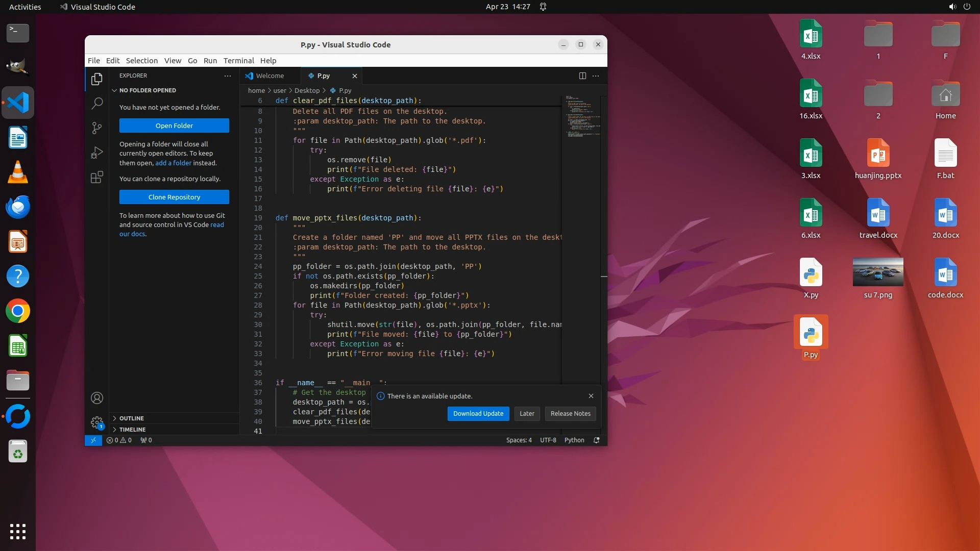980x551 pixels.
Task: Open Run and Debug view
Action: tap(96, 153)
